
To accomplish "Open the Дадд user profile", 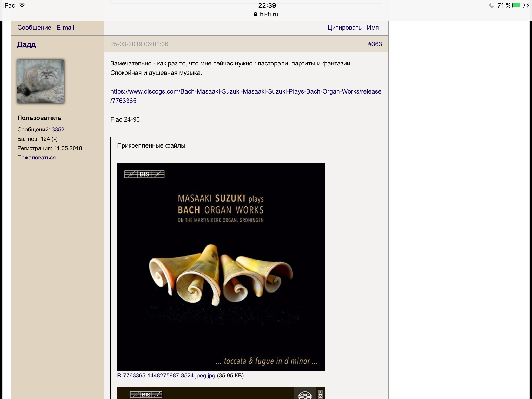I will coord(26,44).
